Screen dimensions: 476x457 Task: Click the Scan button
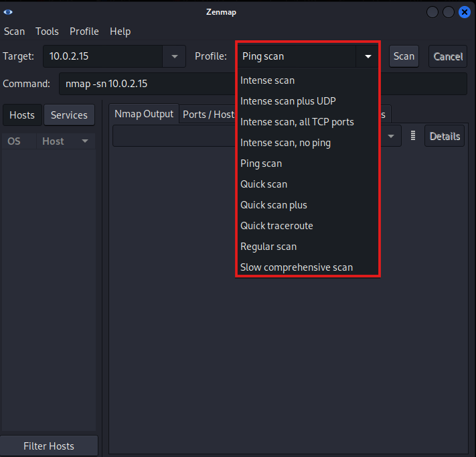coord(404,56)
